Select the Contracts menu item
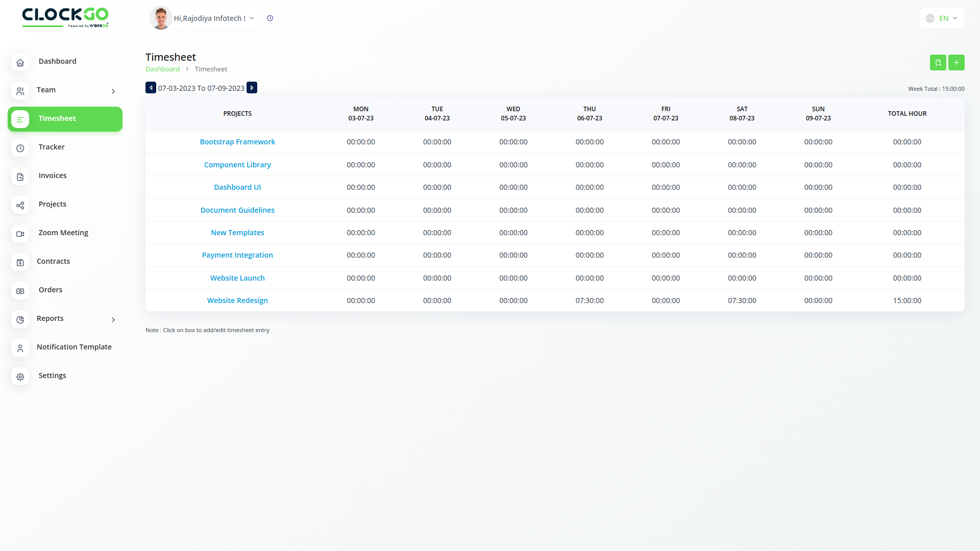The width and height of the screenshot is (980, 551). 53,261
